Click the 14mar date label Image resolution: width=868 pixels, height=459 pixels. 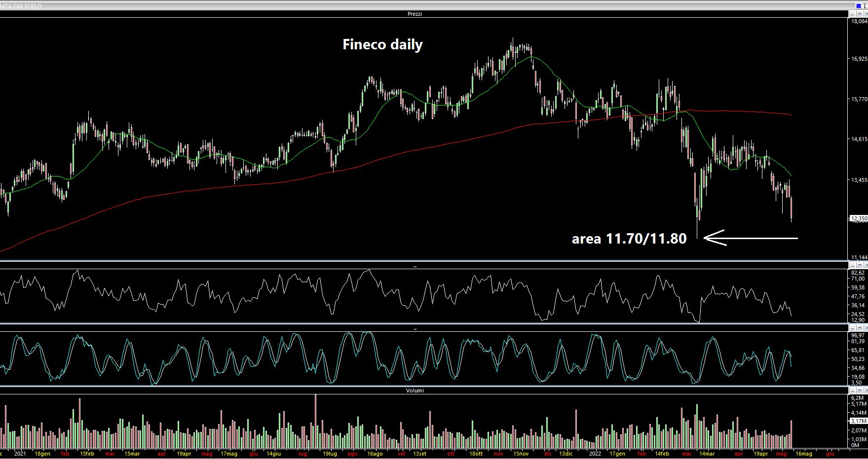pos(706,453)
